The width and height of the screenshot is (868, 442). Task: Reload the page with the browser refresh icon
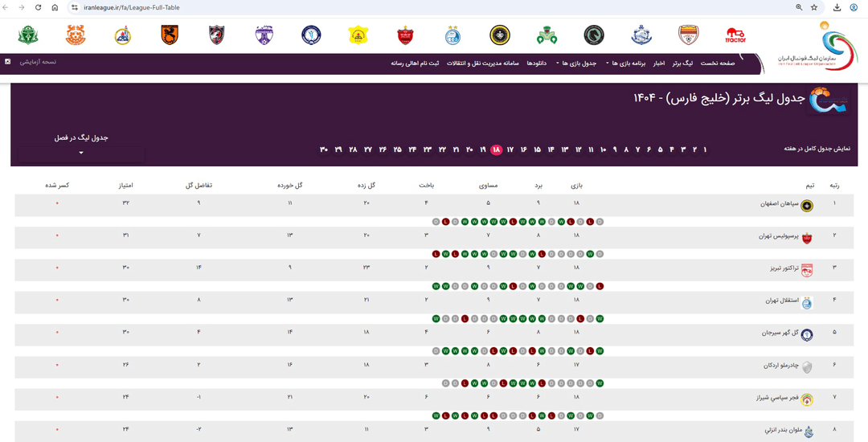[37, 7]
